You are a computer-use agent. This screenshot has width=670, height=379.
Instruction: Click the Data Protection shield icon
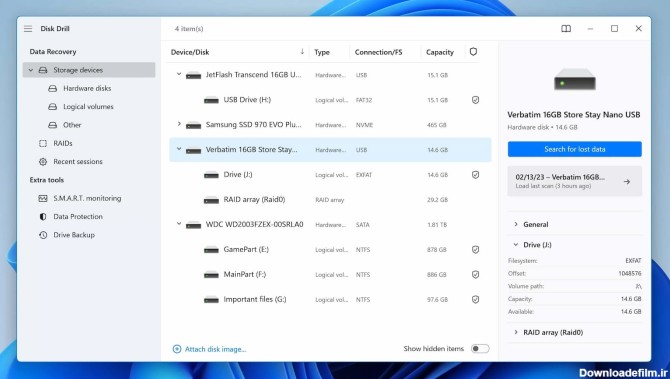click(x=43, y=217)
